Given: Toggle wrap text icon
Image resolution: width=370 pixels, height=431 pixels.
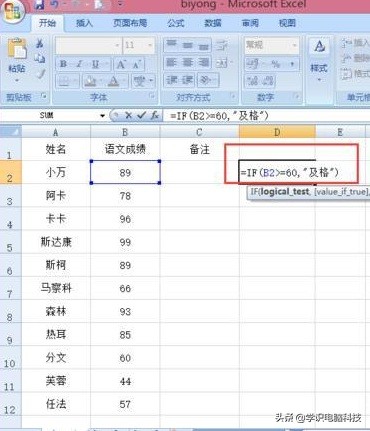Looking at the screenshot, I should pos(222,45).
